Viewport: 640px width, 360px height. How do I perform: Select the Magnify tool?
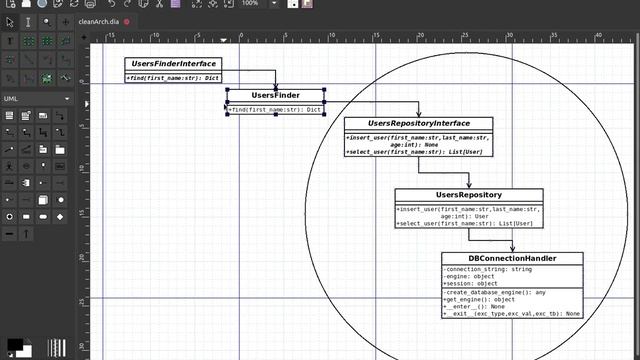47,22
